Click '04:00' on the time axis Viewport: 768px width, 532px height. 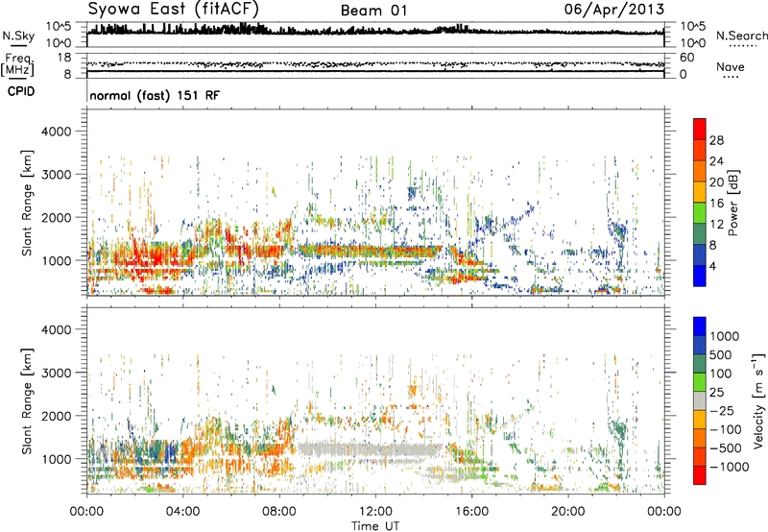(x=183, y=512)
